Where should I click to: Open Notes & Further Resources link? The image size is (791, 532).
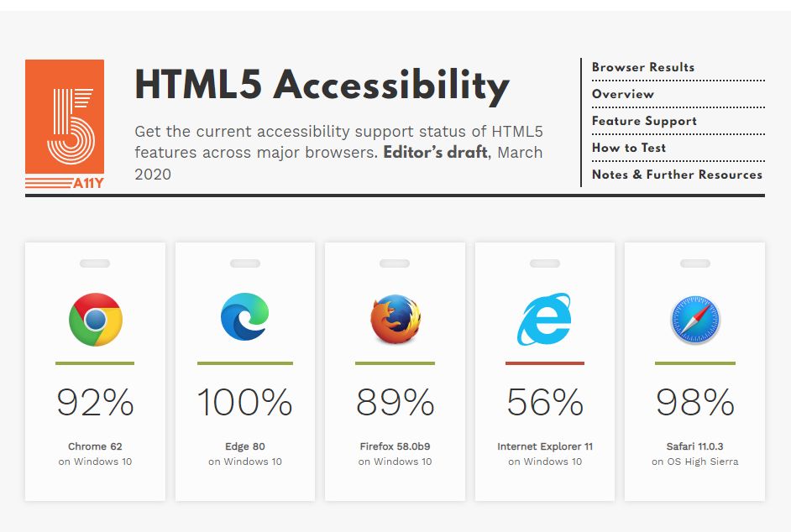coord(677,175)
